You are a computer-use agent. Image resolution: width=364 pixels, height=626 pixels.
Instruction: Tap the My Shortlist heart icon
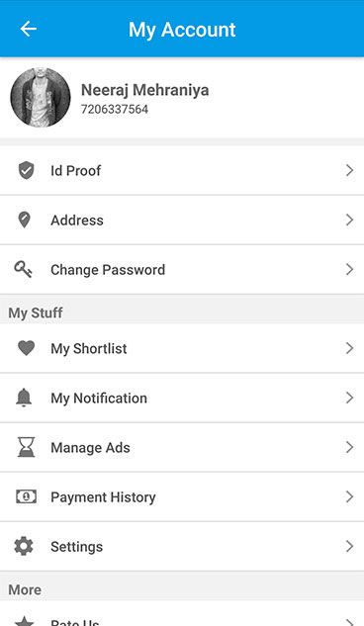pyautogui.click(x=26, y=348)
